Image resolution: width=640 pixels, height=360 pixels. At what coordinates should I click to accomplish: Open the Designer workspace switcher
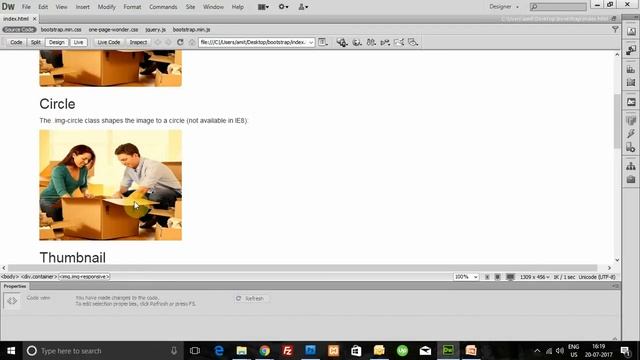pos(504,7)
